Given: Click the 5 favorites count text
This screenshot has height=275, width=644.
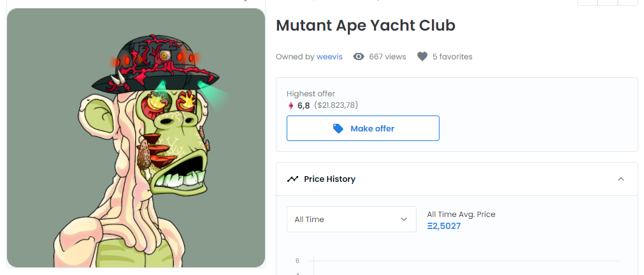Looking at the screenshot, I should click(452, 57).
